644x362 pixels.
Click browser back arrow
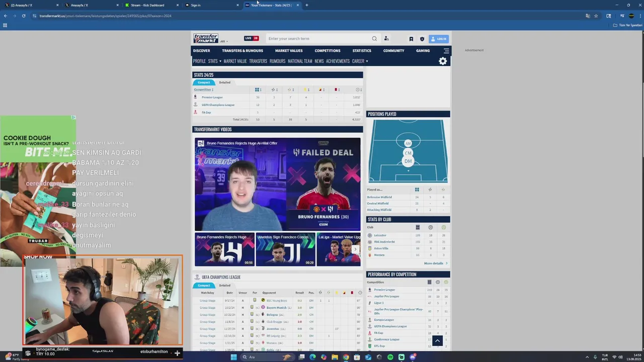[x=6, y=16]
